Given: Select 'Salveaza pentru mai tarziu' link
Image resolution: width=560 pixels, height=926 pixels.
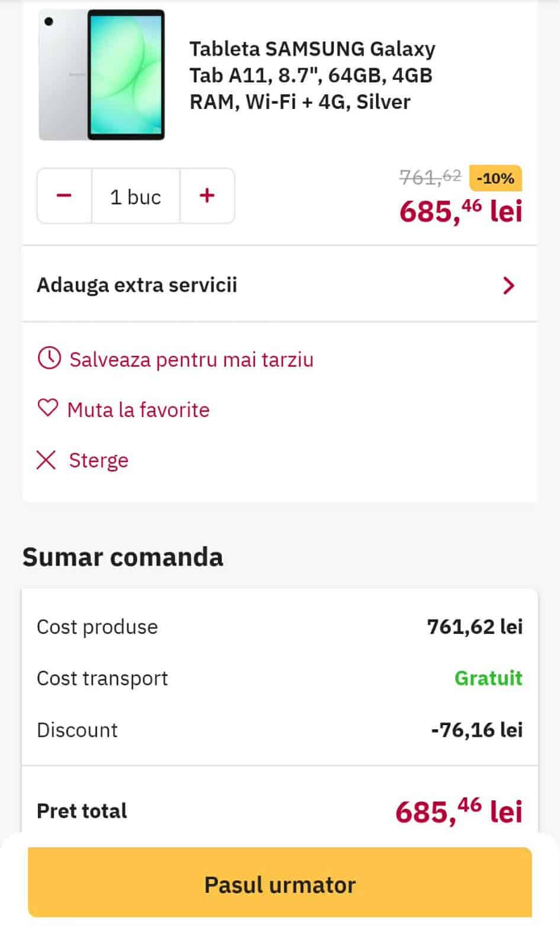Looking at the screenshot, I should [x=191, y=360].
